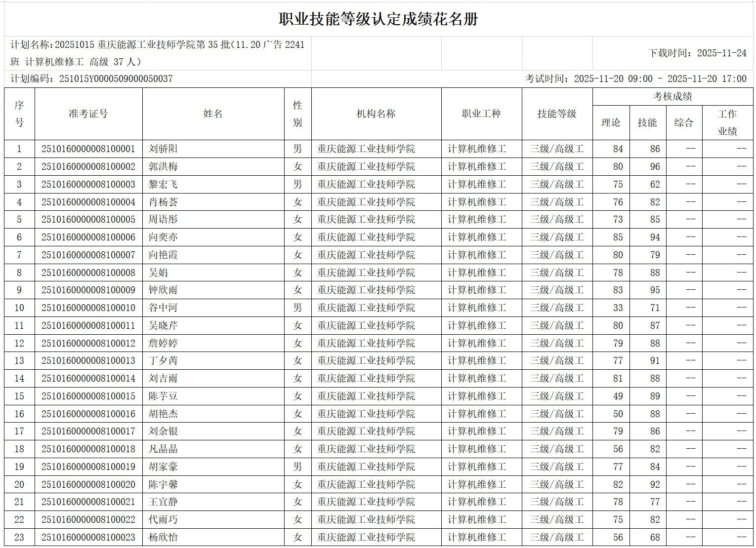Click the title 职业技能等级认定成绩花名册
Screen dimensions: 756x548
coord(378,19)
